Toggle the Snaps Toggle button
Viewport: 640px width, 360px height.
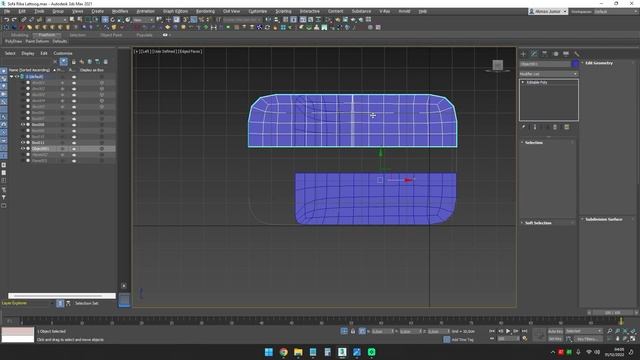(x=186, y=19)
